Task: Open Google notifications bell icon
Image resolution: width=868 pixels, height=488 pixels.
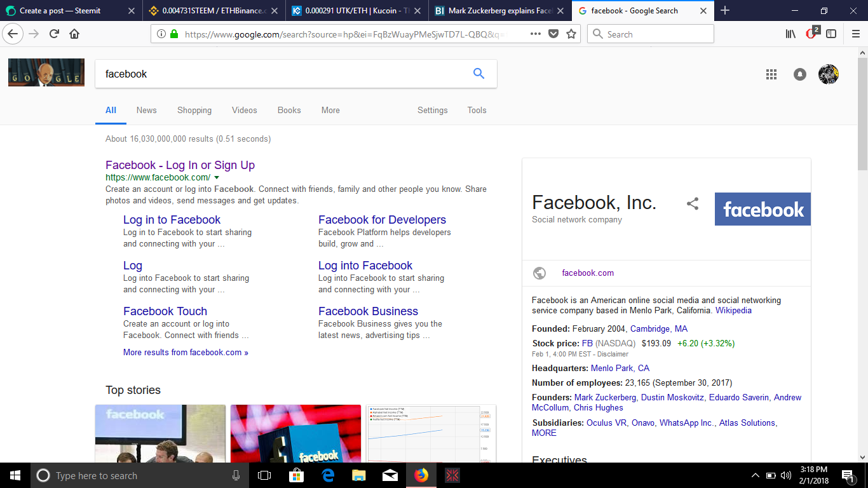Action: pyautogui.click(x=800, y=74)
